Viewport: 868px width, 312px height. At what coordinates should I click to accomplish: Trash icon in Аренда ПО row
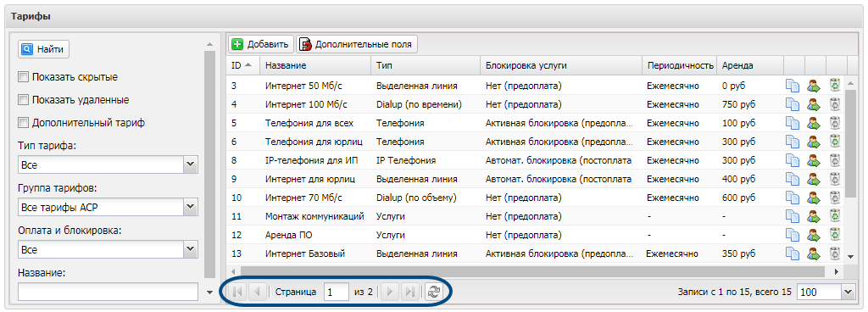pyautogui.click(x=834, y=235)
